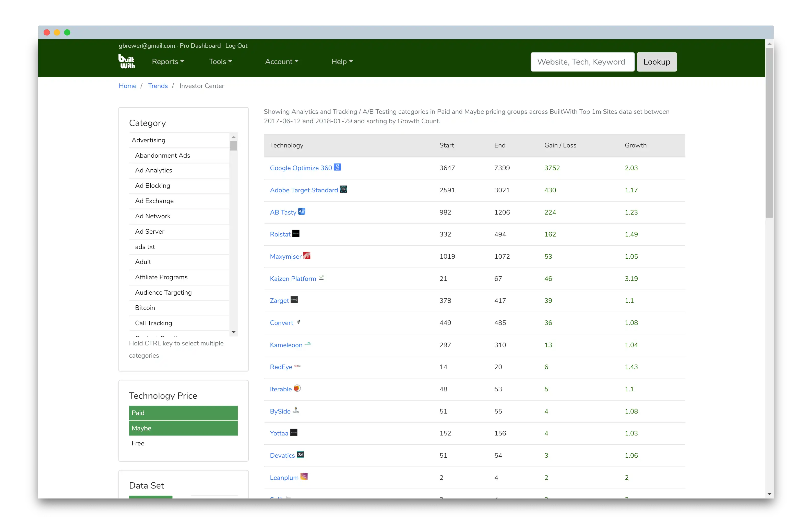This screenshot has height=524, width=812.
Task: Open the Kaizen Platform link
Action: pyautogui.click(x=293, y=279)
